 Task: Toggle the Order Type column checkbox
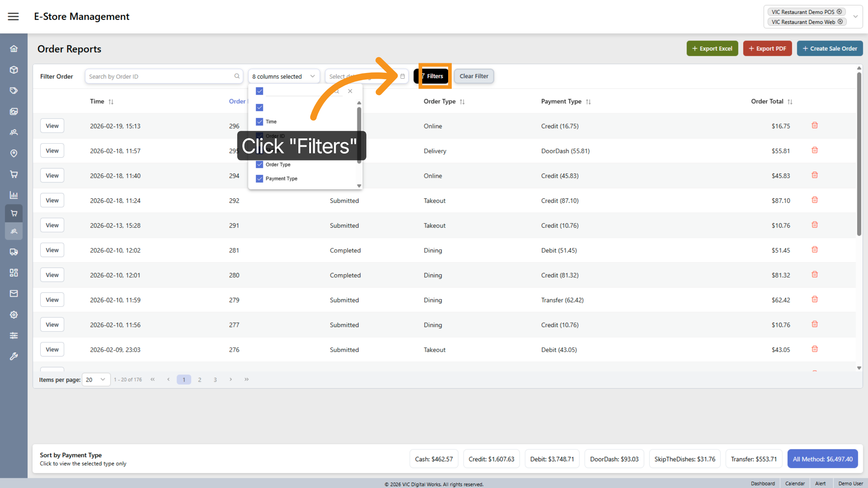click(259, 164)
